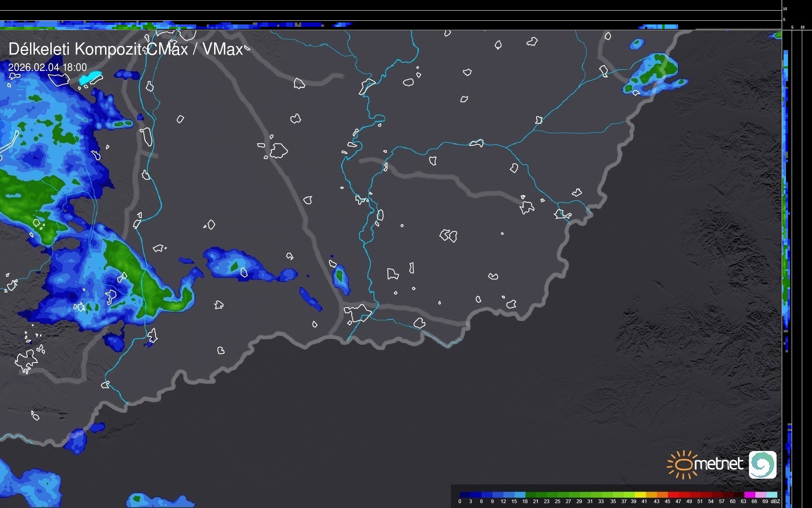Click the dBZ unit label on legend

pyautogui.click(x=775, y=501)
